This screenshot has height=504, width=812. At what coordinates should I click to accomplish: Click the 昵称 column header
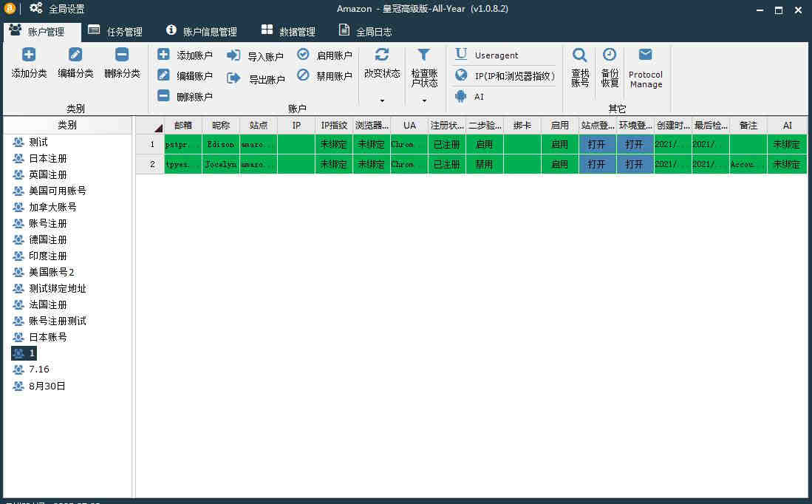click(x=221, y=126)
